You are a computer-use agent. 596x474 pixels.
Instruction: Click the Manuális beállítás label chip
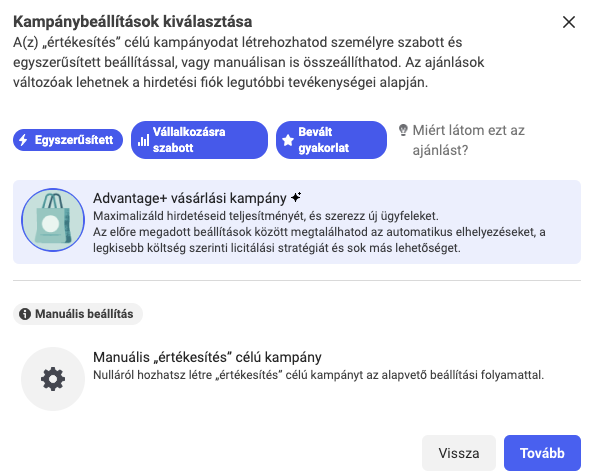(x=78, y=314)
